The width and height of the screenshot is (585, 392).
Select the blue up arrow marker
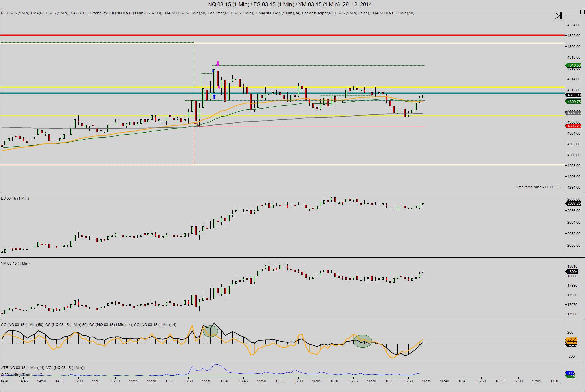(x=214, y=97)
